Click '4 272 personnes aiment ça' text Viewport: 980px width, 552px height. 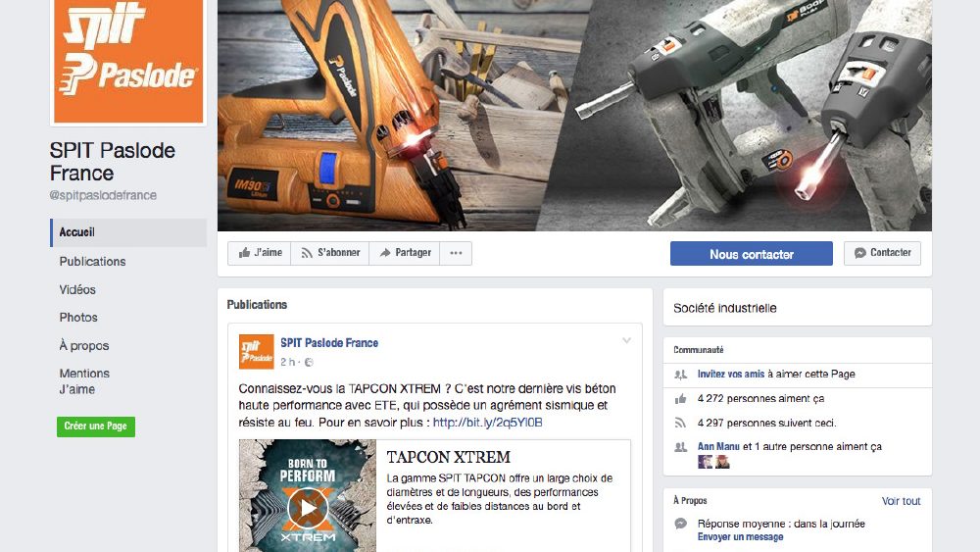point(760,398)
